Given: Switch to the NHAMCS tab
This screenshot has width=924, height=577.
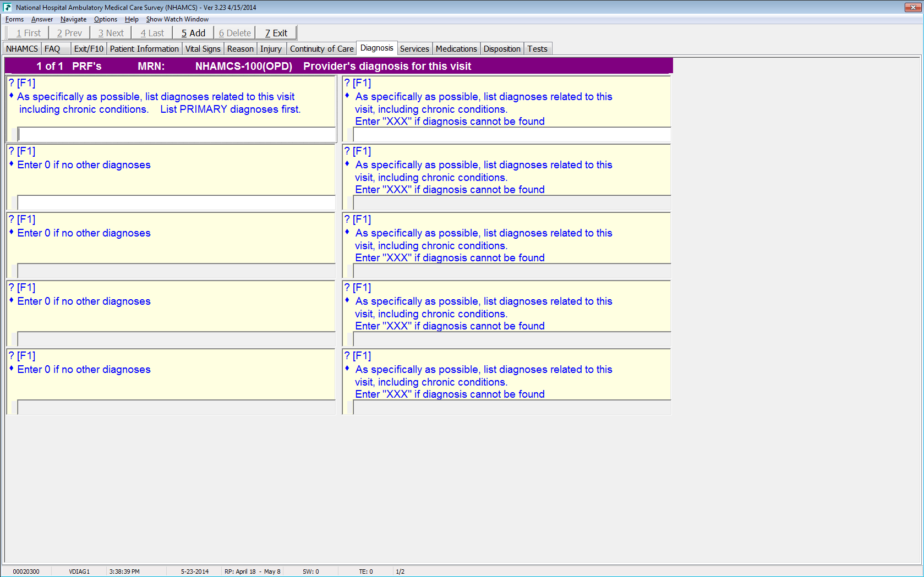Looking at the screenshot, I should click(22, 49).
